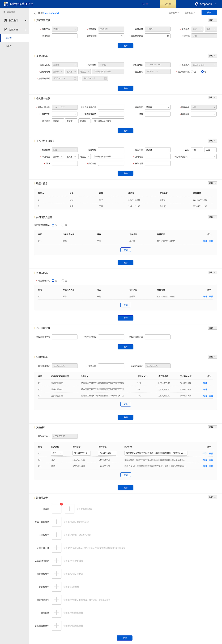Select 否 for 是否长期有效

pyautogui.click(x=202, y=72)
